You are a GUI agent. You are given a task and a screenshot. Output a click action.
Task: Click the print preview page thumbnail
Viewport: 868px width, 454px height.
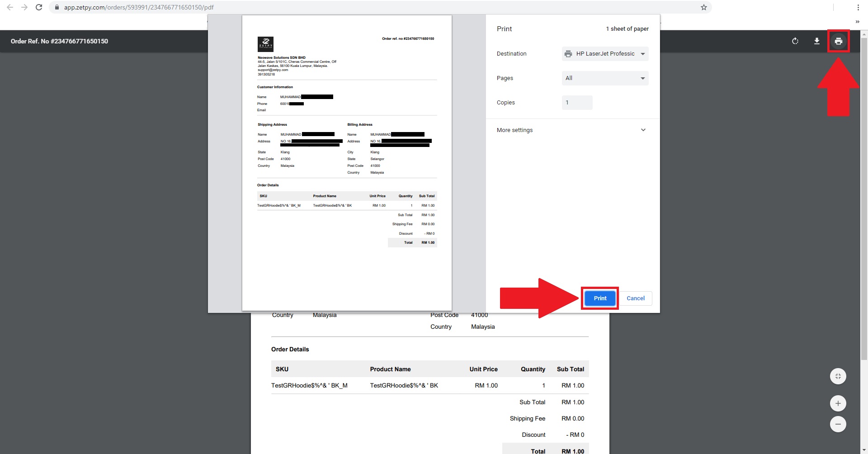(x=347, y=163)
